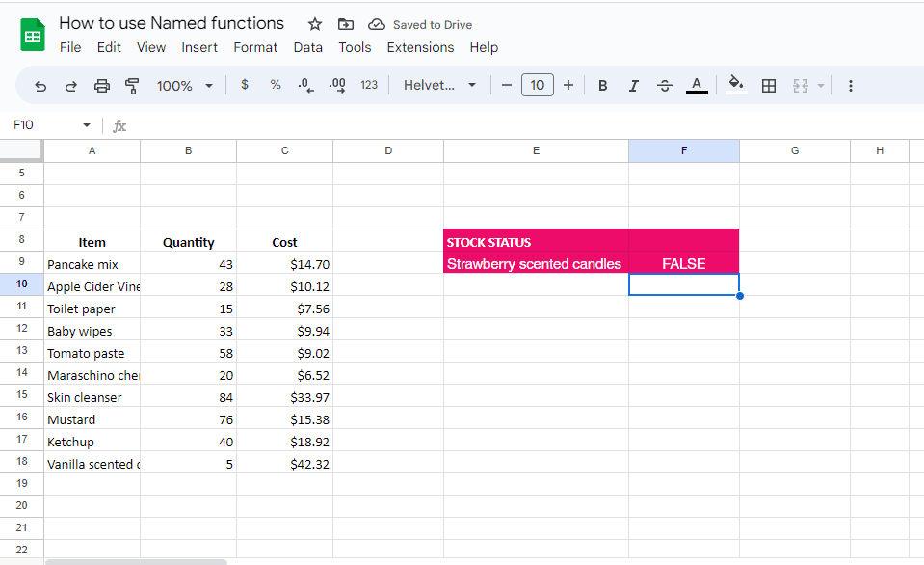Screen dimensions: 924x565
Task: Open the fill color picker
Action: coord(735,85)
